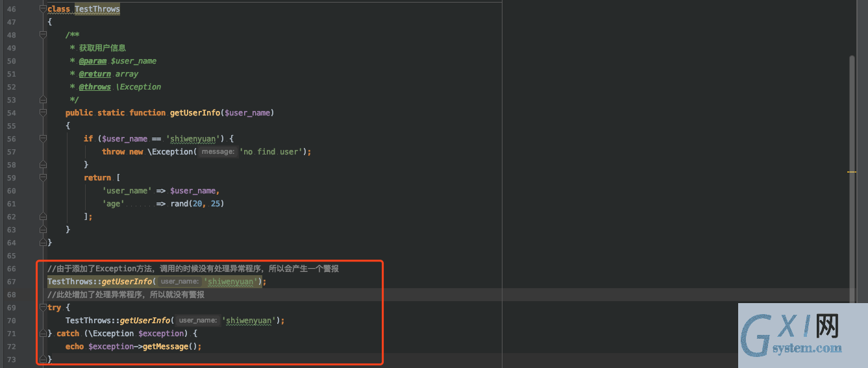Collapse the return array fold on line 59

pos(43,178)
